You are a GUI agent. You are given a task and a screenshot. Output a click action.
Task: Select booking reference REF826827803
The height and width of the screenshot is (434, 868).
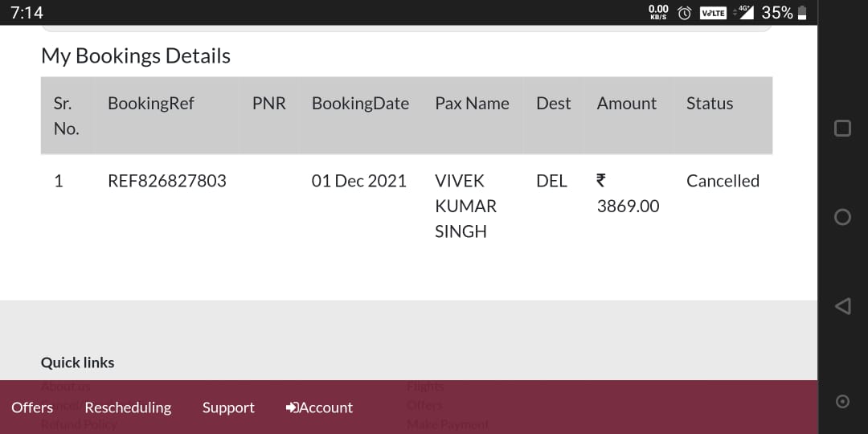[167, 181]
